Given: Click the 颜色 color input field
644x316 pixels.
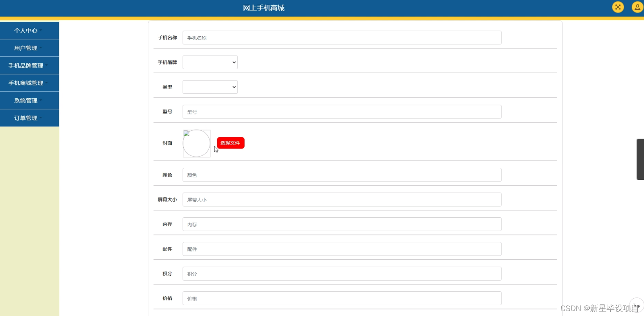Looking at the screenshot, I should pos(342,174).
